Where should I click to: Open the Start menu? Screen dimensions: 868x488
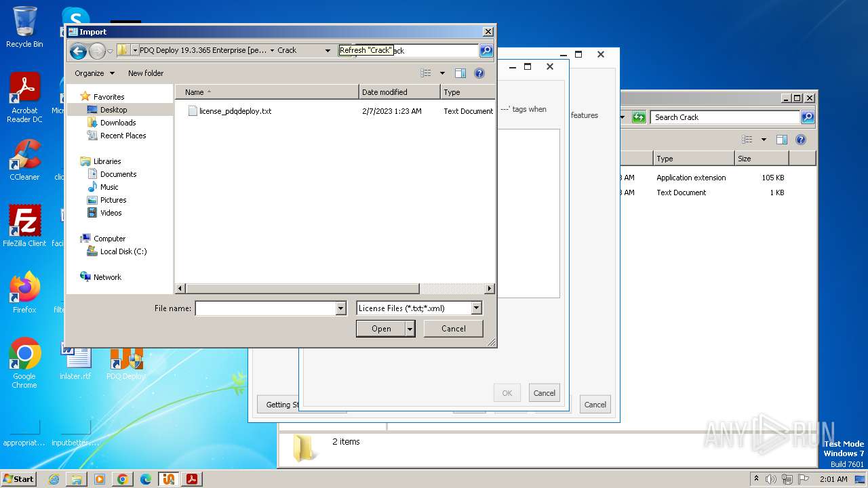pyautogui.click(x=19, y=479)
